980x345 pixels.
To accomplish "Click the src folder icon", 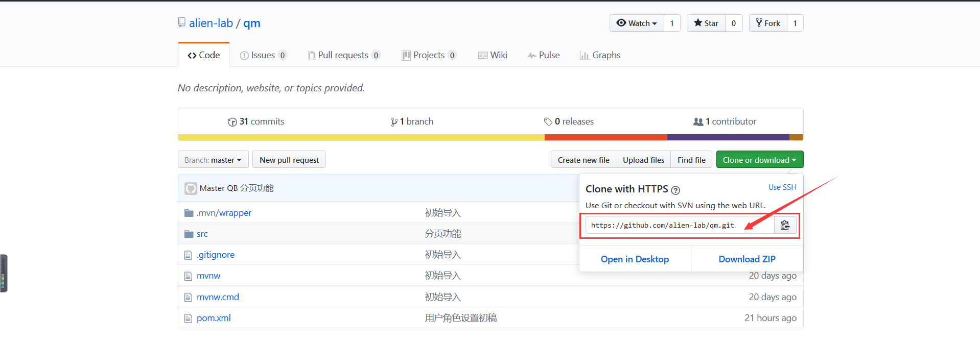I will coord(189,234).
